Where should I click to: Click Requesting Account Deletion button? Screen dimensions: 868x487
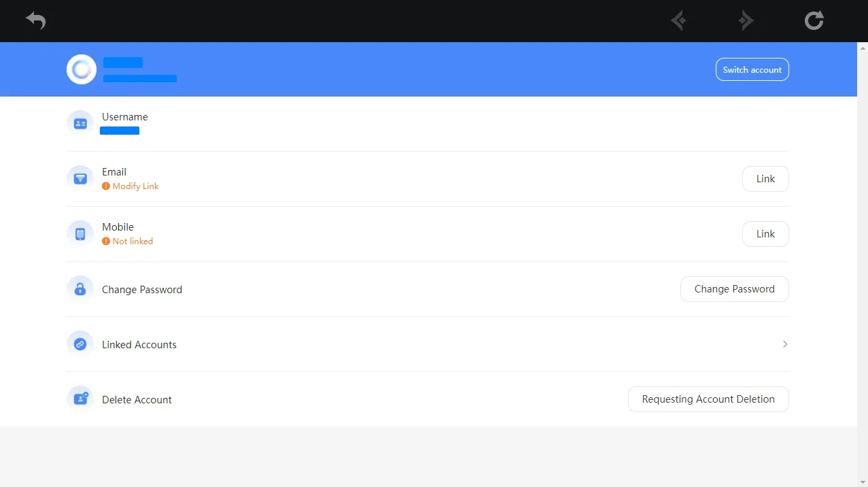(x=708, y=399)
